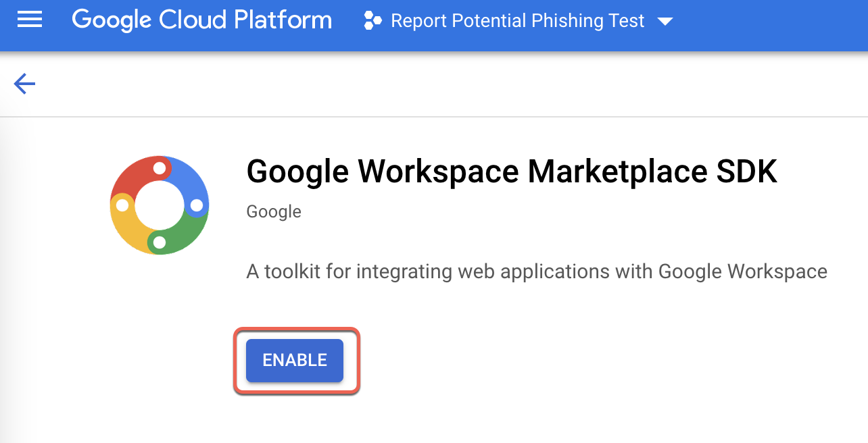Image resolution: width=868 pixels, height=443 pixels.
Task: Click the Google Workspace Marketplace SDK title
Action: [512, 172]
